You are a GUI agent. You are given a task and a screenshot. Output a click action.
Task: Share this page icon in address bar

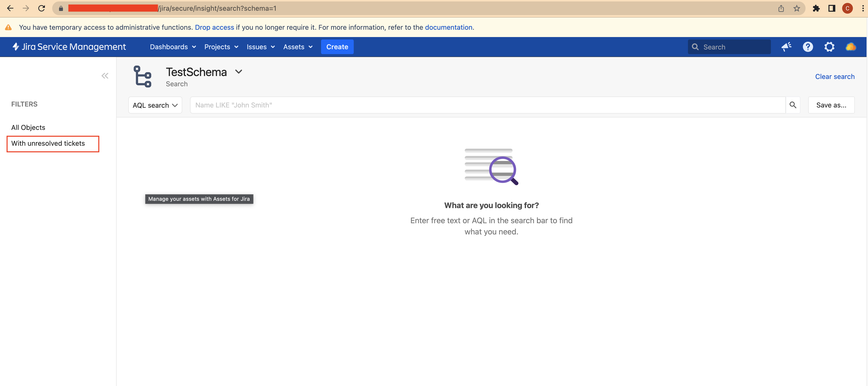(x=781, y=9)
